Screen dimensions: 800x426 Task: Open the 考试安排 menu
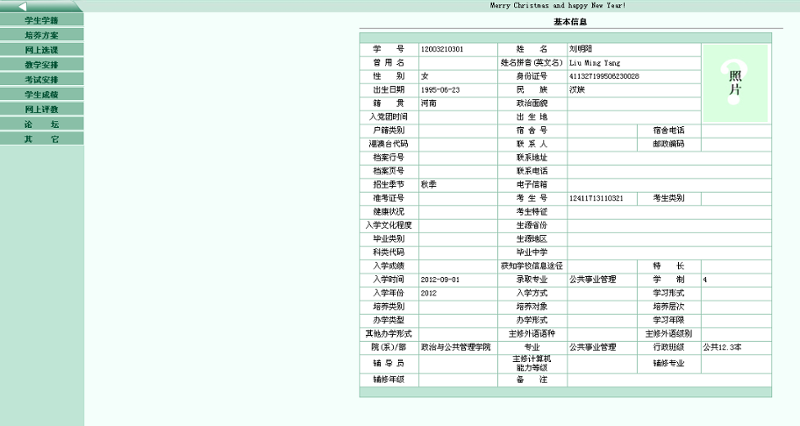(x=41, y=80)
